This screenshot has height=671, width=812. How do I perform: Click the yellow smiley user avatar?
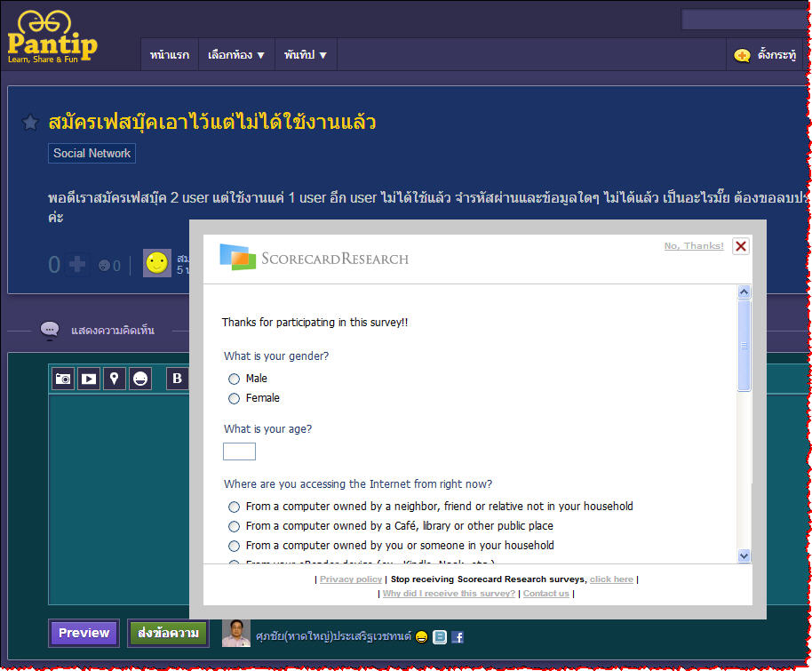tap(157, 263)
